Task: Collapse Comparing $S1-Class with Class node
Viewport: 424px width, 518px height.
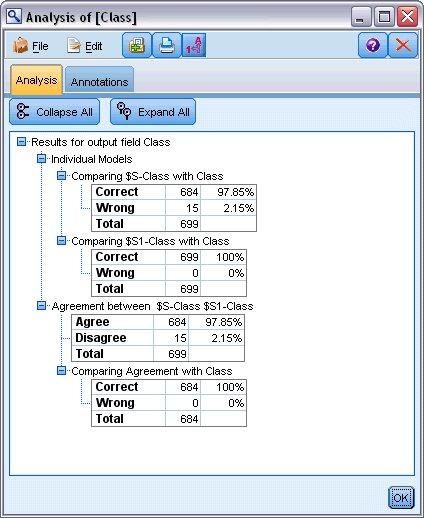Action: (x=61, y=240)
